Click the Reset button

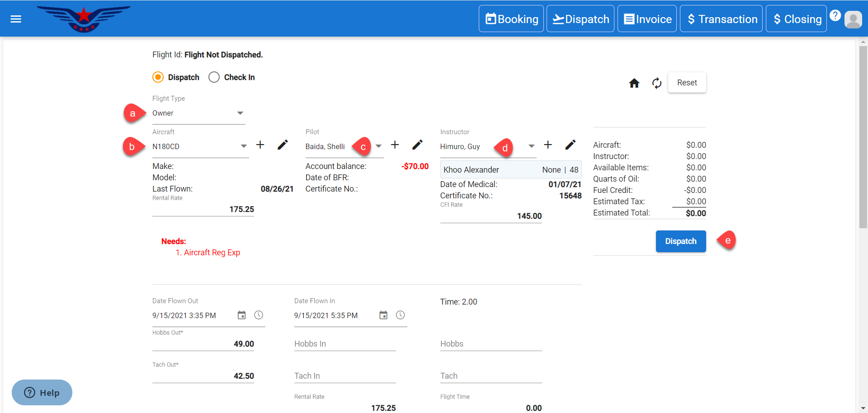pyautogui.click(x=687, y=83)
